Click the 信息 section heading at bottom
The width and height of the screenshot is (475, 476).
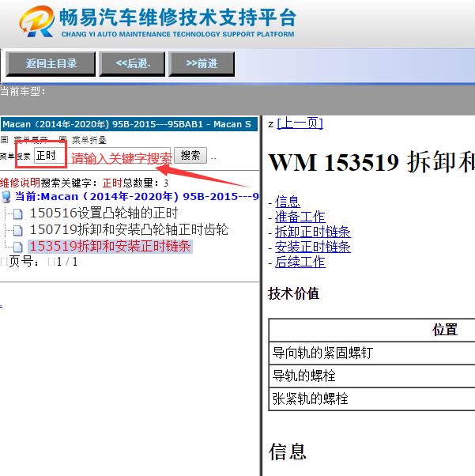(288, 451)
